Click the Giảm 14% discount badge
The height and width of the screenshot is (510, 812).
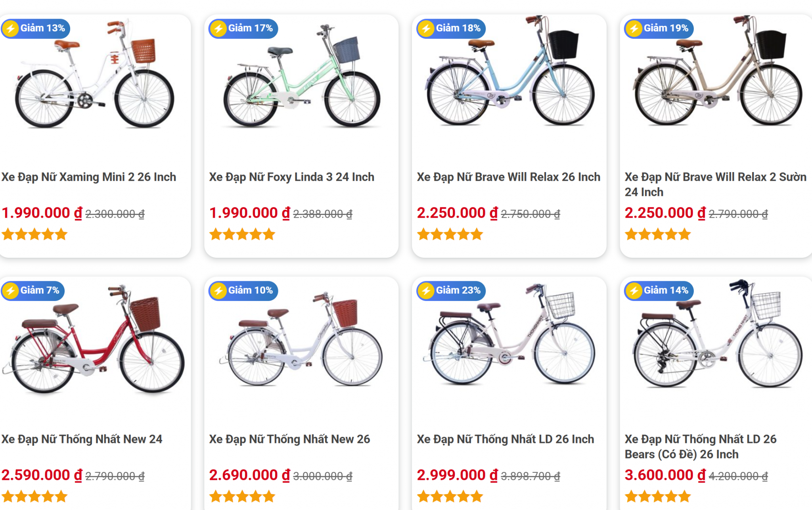[659, 290]
